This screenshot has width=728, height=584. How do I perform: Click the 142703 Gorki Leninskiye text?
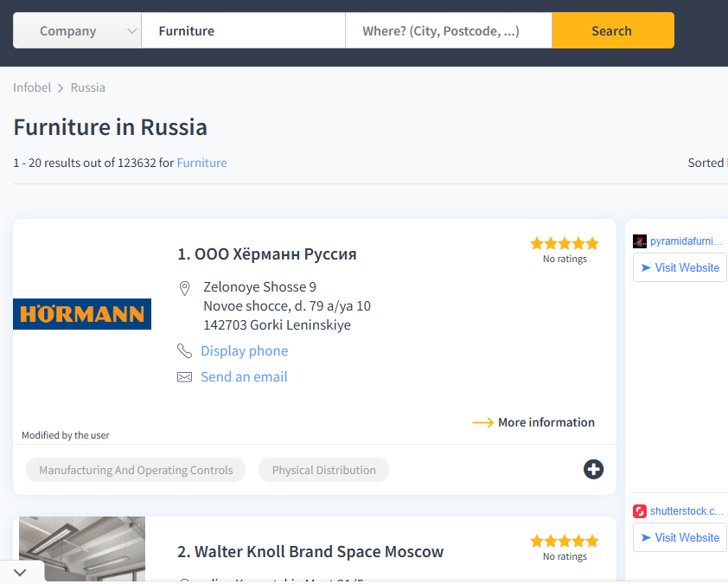pos(277,324)
